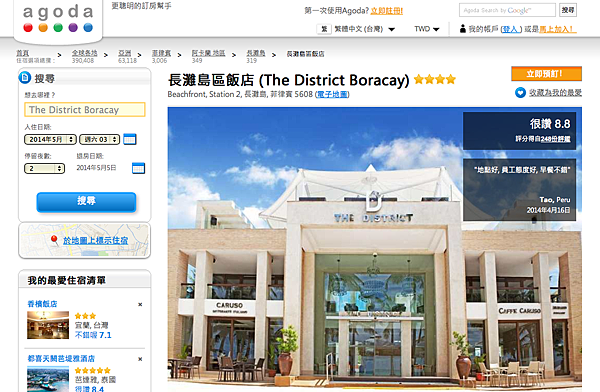Click the 馬上加入 join link

point(557,29)
